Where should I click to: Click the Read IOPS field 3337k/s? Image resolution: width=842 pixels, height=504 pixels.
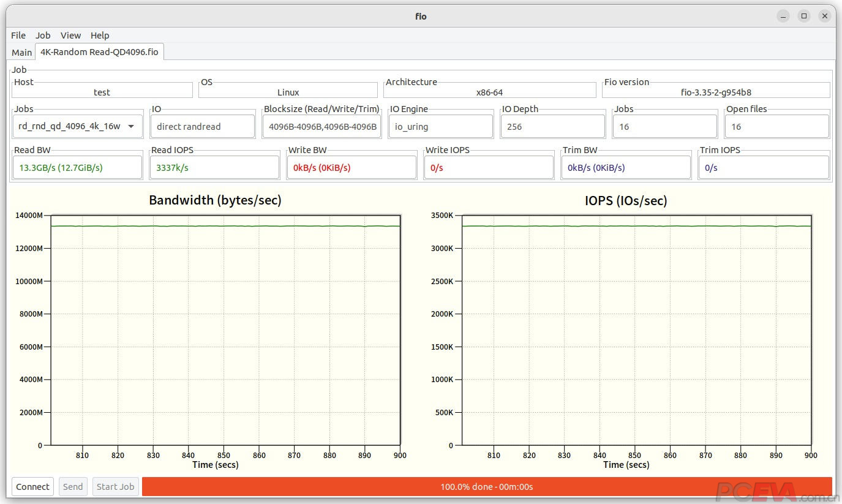[214, 167]
